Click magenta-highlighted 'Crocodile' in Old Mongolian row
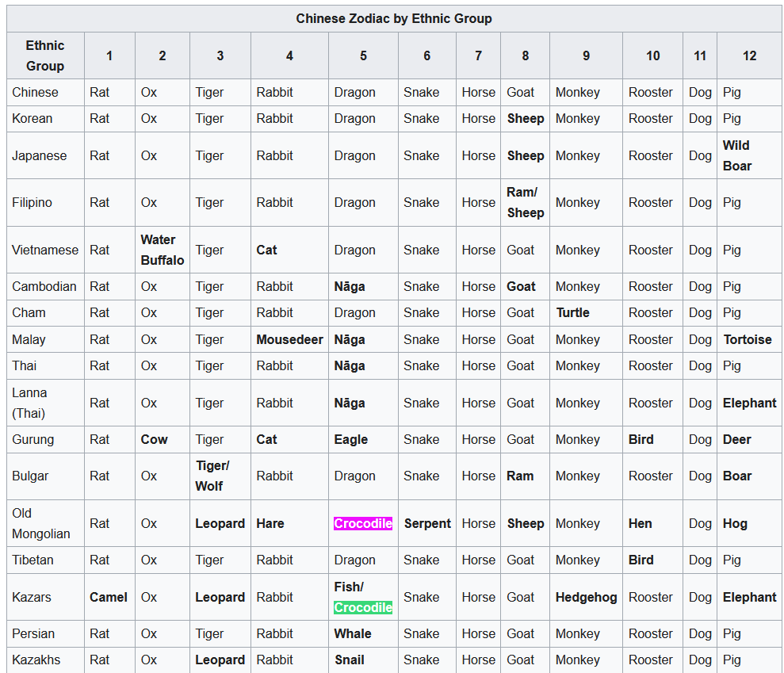The image size is (784, 673). coord(363,523)
